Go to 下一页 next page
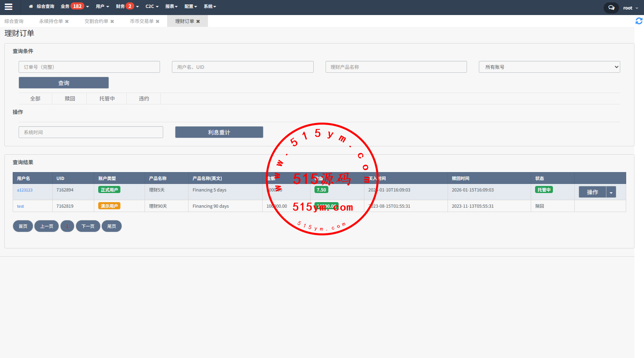This screenshot has width=644, height=358. [x=88, y=226]
